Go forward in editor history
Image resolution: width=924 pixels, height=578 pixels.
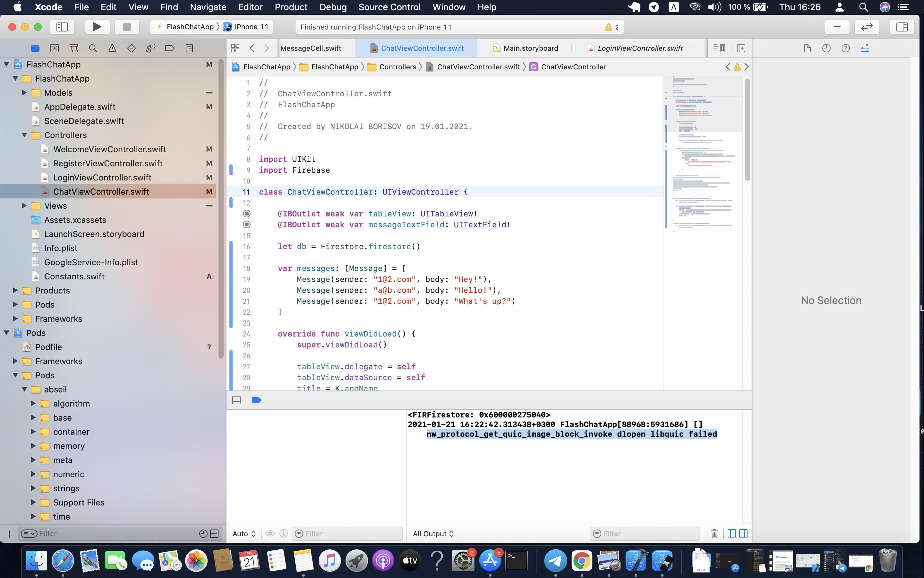(x=267, y=48)
